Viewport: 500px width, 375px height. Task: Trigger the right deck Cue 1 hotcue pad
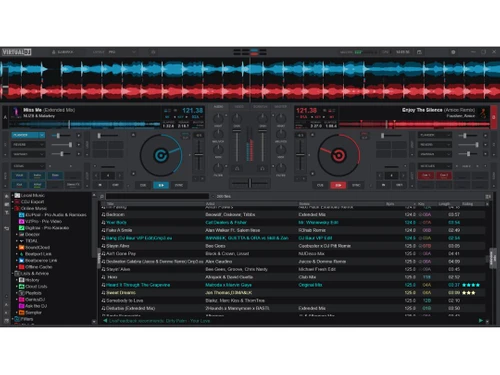pos(426,176)
